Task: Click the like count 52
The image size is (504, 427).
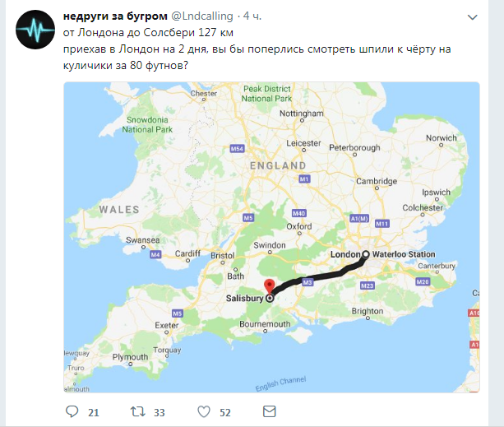Action: pyautogui.click(x=225, y=412)
